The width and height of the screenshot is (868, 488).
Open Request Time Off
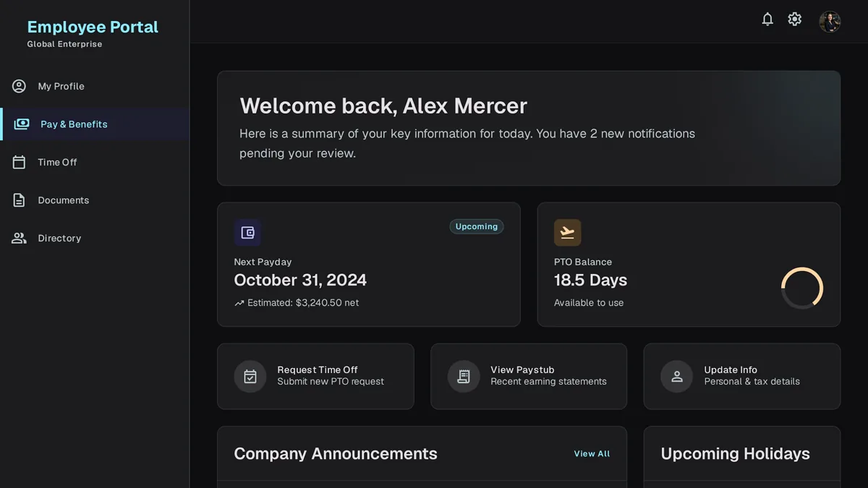pyautogui.click(x=315, y=376)
